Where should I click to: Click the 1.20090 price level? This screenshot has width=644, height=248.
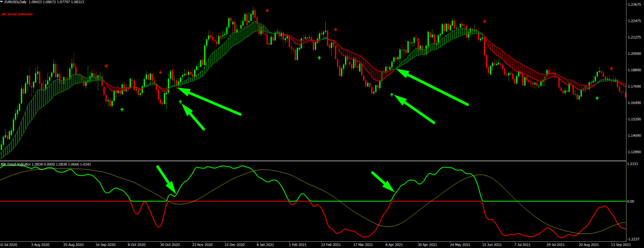click(634, 54)
